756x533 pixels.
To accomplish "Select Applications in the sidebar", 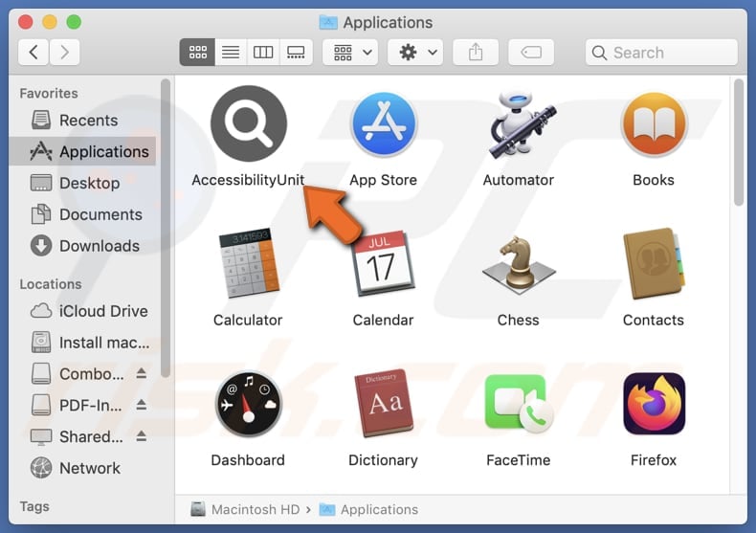I will point(82,151).
